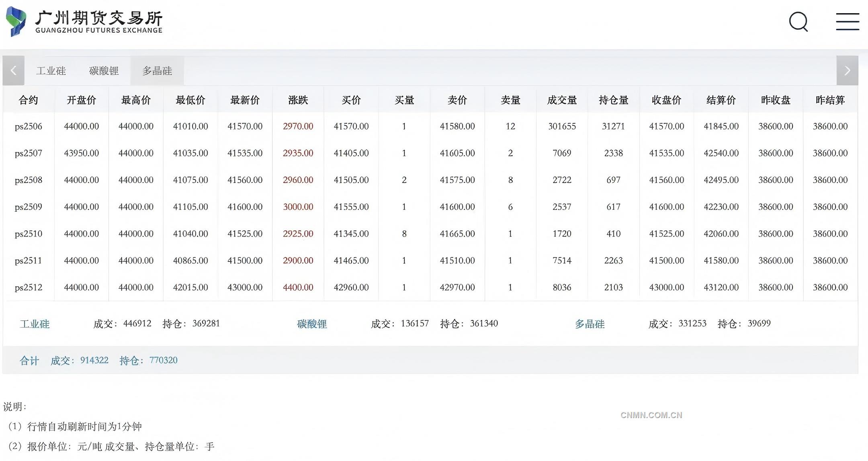Click the 合约 column header
The image size is (868, 461).
(28, 100)
